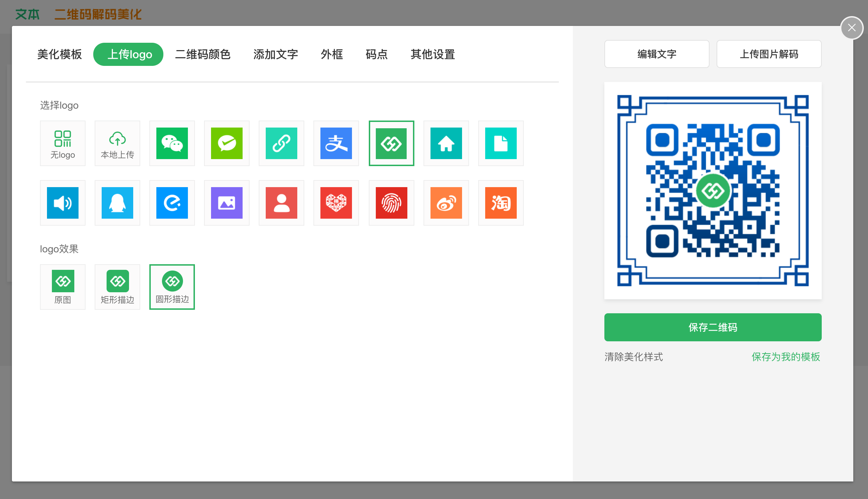
Task: Pick the teal chain link logo
Action: (x=282, y=143)
